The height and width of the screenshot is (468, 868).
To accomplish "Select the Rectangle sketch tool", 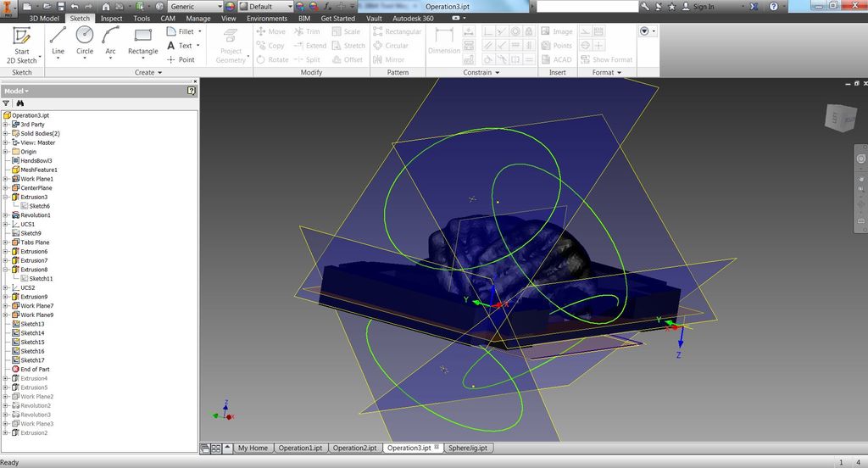I will [x=142, y=42].
